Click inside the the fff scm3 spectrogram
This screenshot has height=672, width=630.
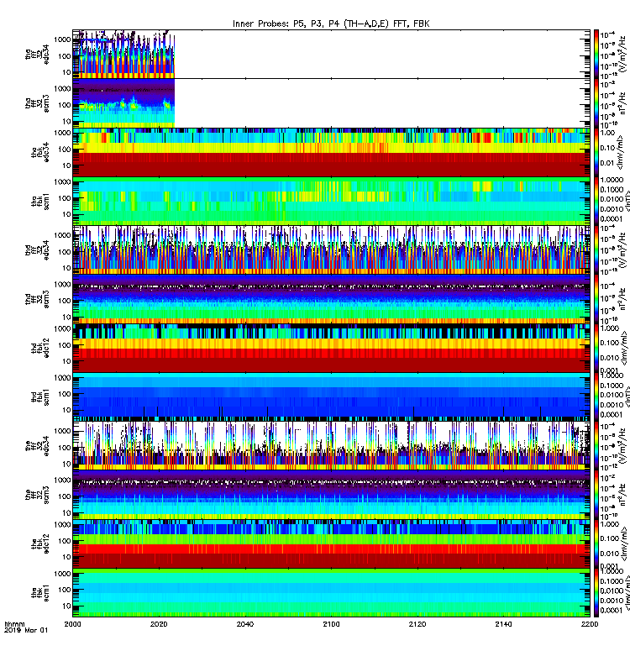[331, 496]
